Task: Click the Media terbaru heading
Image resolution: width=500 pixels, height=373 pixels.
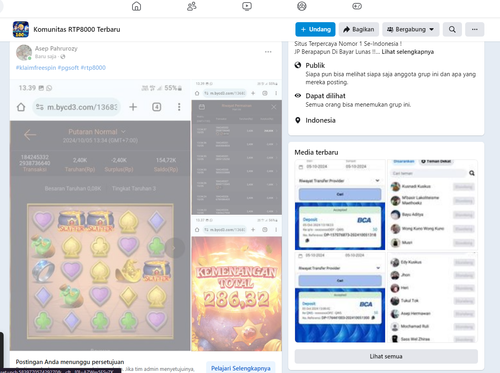Action: click(316, 152)
